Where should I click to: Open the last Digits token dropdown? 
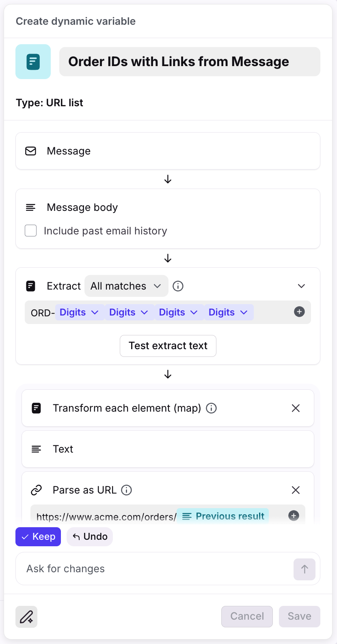228,312
